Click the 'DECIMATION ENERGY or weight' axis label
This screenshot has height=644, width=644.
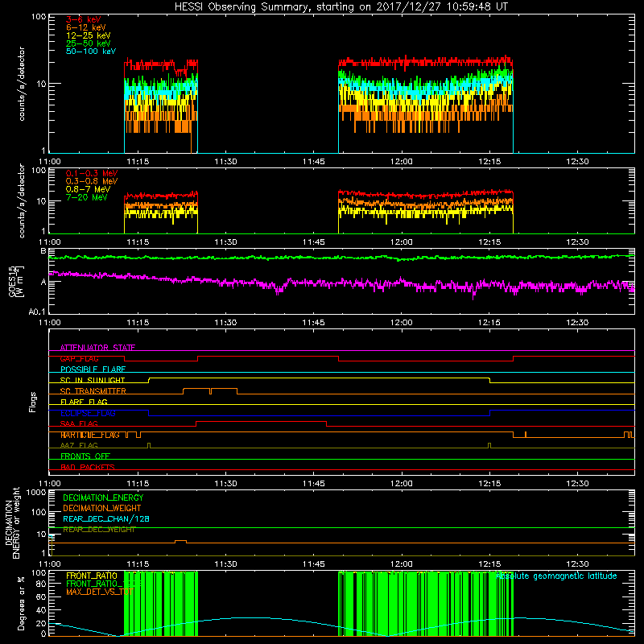tap(12, 522)
